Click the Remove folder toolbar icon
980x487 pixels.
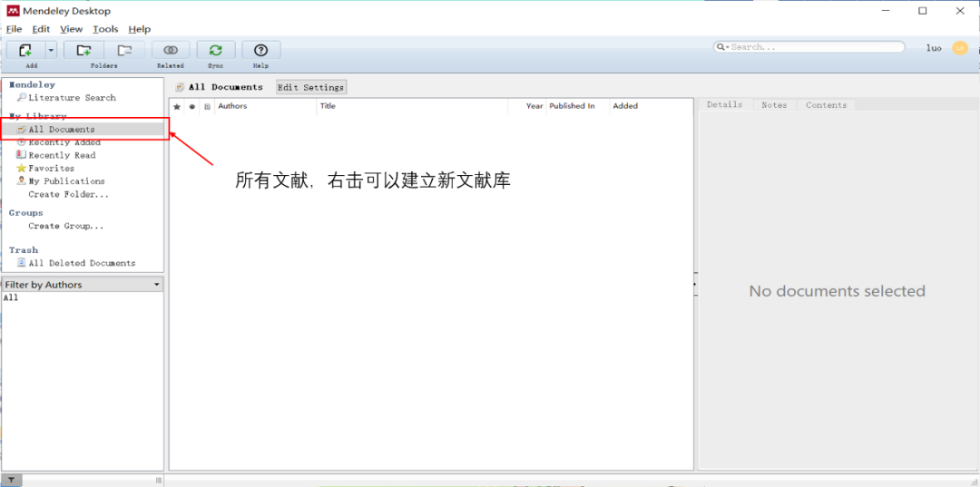coord(125,50)
